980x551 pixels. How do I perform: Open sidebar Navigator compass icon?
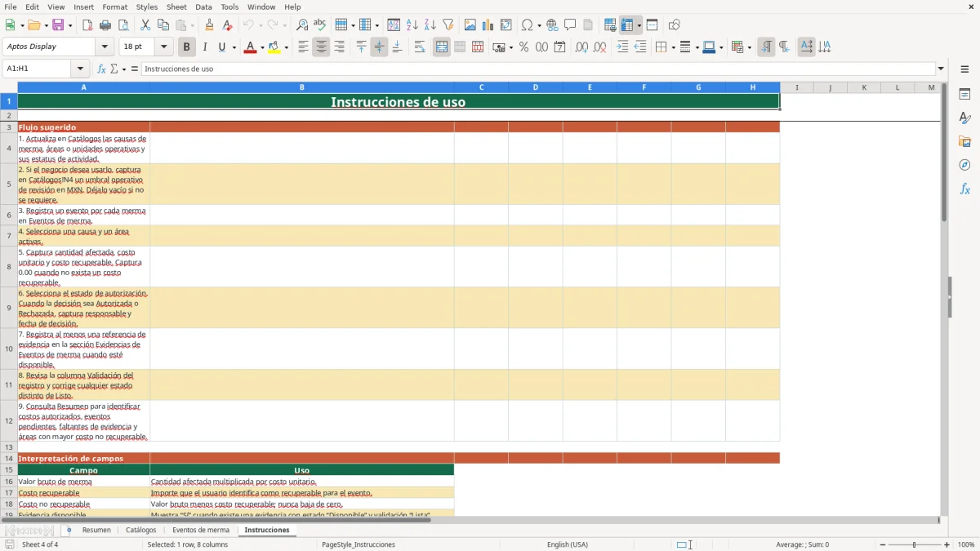click(x=964, y=165)
